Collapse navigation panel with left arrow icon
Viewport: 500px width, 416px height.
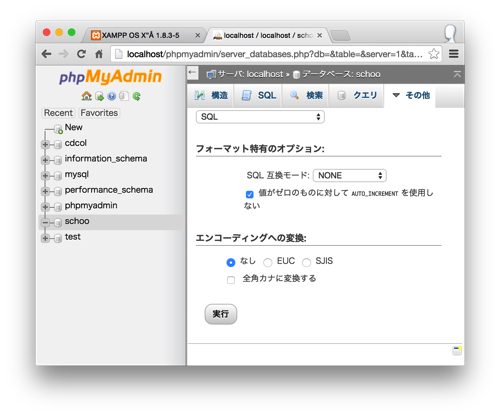click(x=192, y=72)
